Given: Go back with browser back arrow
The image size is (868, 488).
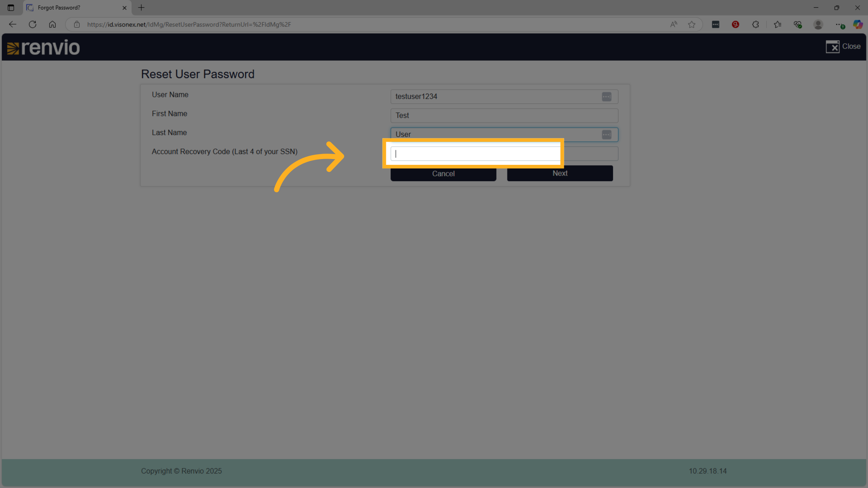Looking at the screenshot, I should 13,24.
